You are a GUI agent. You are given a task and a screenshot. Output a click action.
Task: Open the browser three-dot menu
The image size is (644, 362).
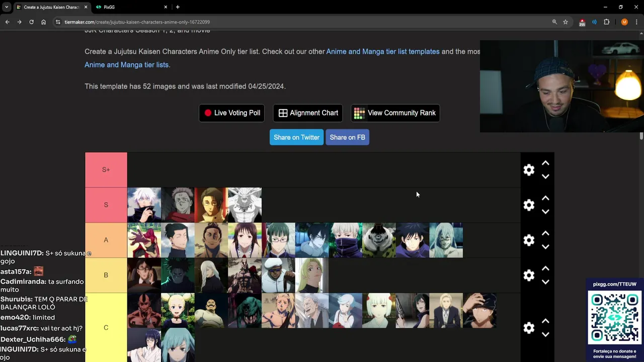pyautogui.click(x=636, y=22)
